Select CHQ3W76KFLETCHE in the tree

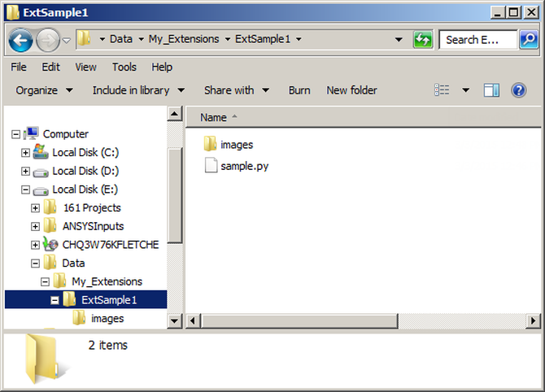[x=111, y=245]
